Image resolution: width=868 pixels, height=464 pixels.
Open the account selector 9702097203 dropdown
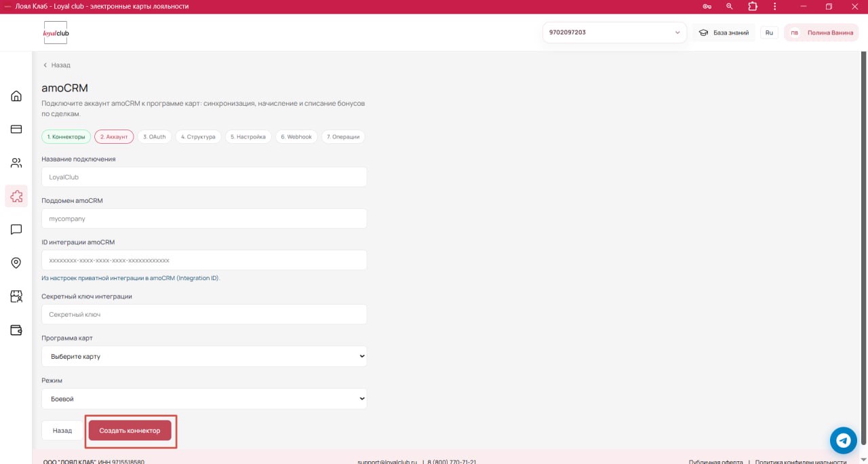(x=615, y=33)
